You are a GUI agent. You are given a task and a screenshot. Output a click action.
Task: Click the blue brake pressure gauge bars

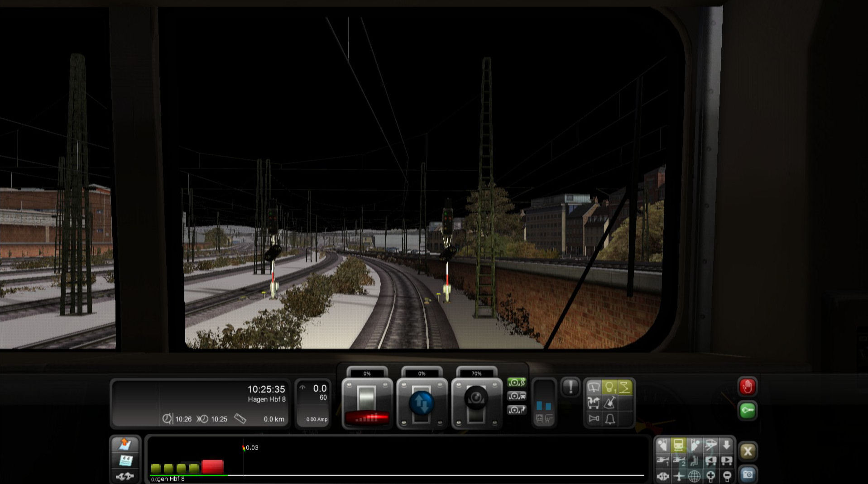[x=543, y=405]
